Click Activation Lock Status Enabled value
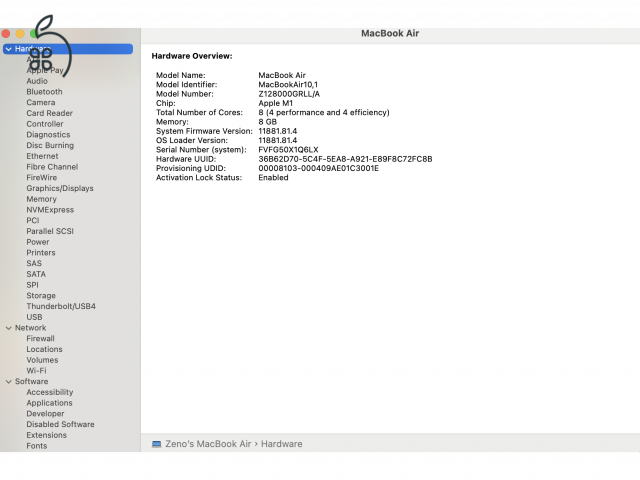 tap(273, 178)
